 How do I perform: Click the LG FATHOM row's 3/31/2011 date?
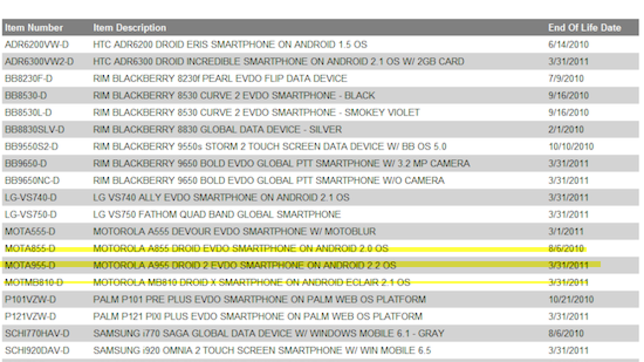pyautogui.click(x=568, y=215)
